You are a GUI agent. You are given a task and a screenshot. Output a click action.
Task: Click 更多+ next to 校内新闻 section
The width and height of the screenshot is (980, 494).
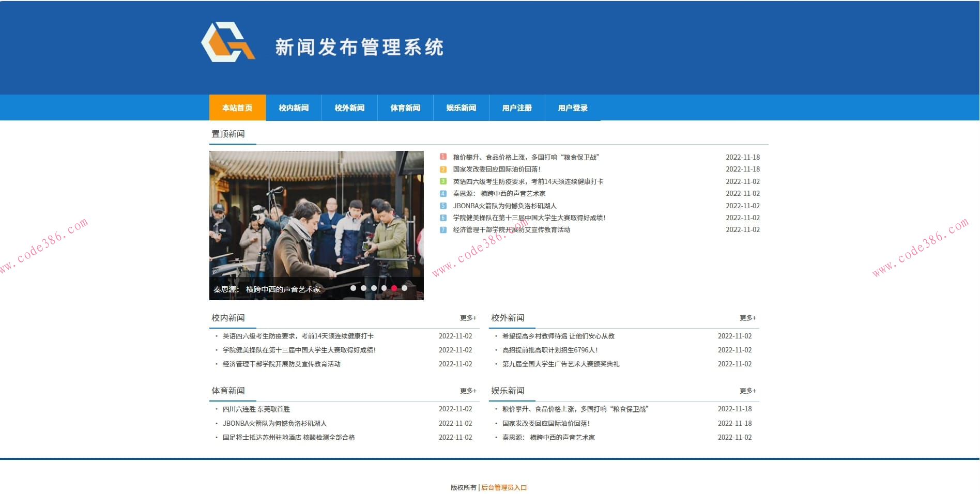467,318
